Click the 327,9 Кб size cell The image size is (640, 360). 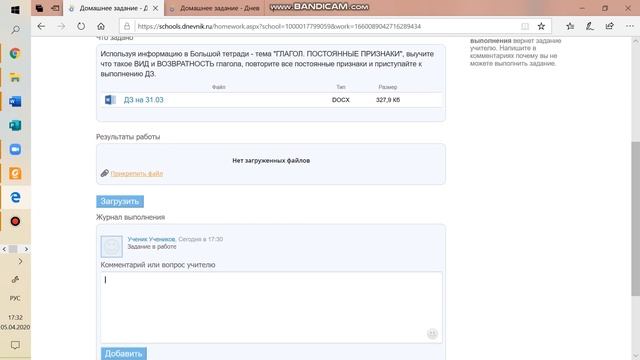coord(388,100)
